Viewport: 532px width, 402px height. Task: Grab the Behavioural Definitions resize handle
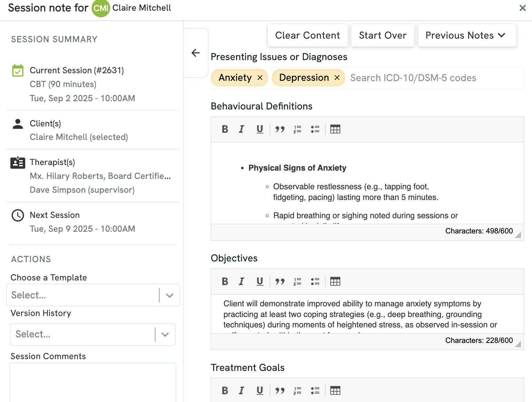point(518,235)
